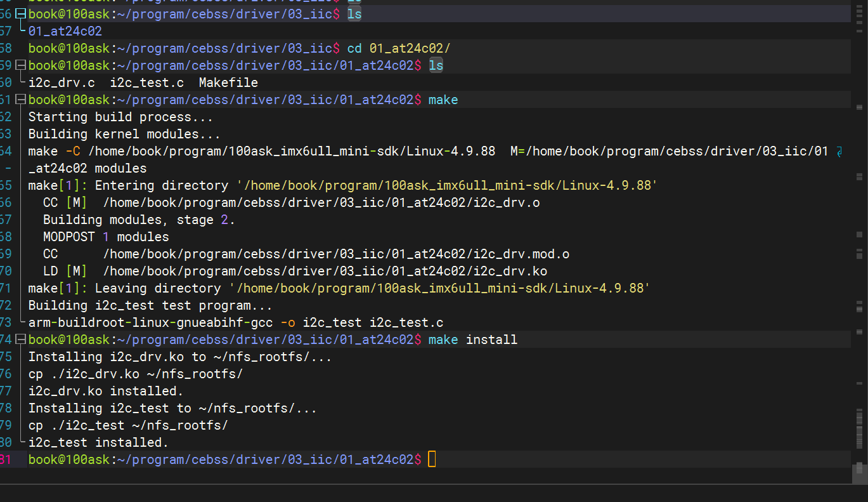Click the 'MODPOST 1 modules' line

point(106,236)
